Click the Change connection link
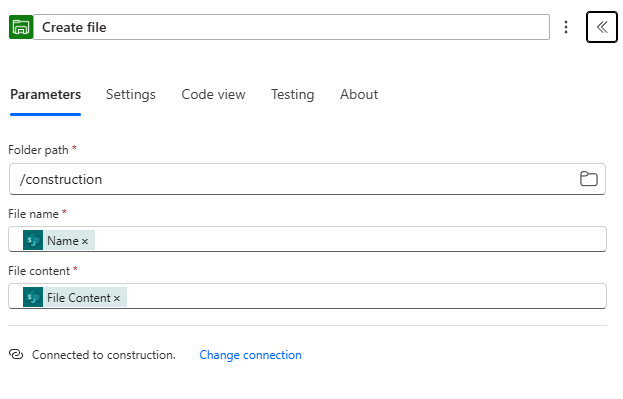 click(x=250, y=355)
